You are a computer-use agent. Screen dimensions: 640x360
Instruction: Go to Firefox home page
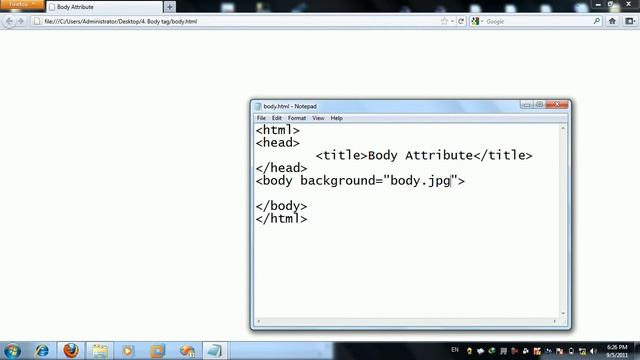pyautogui.click(x=612, y=21)
